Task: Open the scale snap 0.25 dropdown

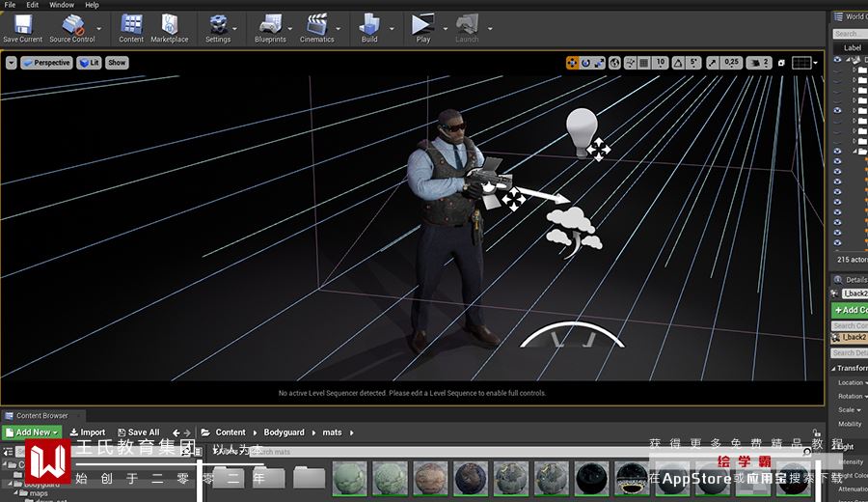Action: pos(731,63)
